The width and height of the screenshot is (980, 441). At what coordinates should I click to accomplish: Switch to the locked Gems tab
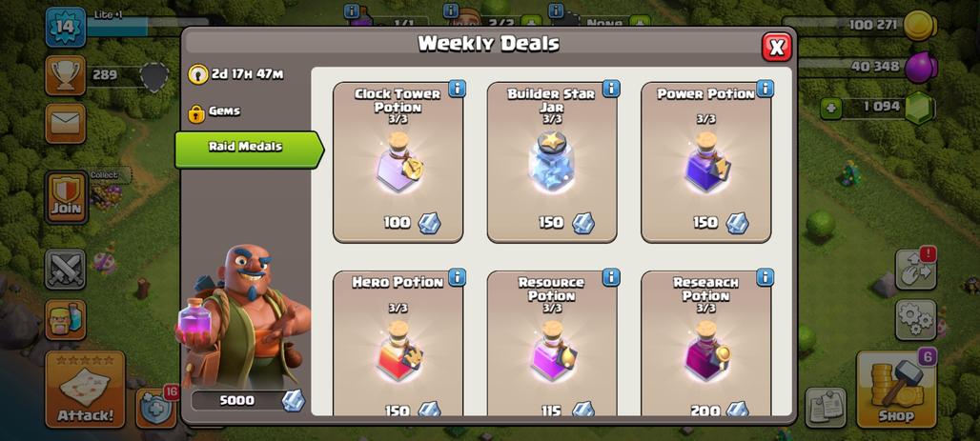coord(215,112)
